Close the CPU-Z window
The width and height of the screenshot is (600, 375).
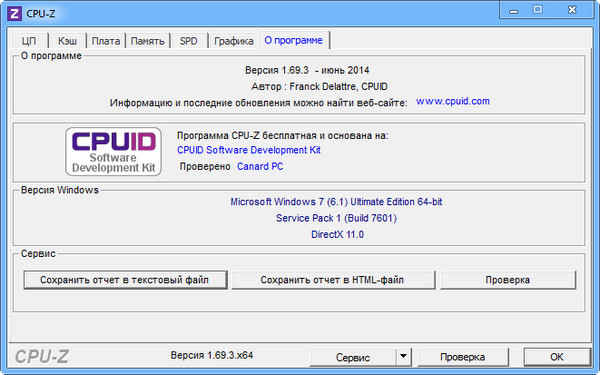572,10
